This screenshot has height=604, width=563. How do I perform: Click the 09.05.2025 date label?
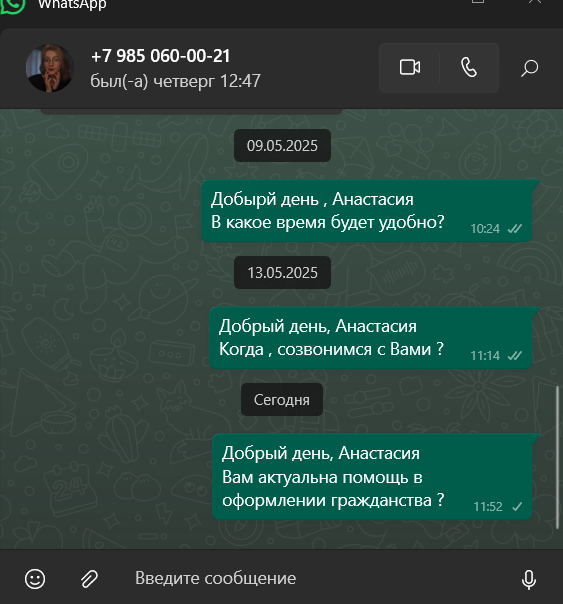[x=282, y=146]
